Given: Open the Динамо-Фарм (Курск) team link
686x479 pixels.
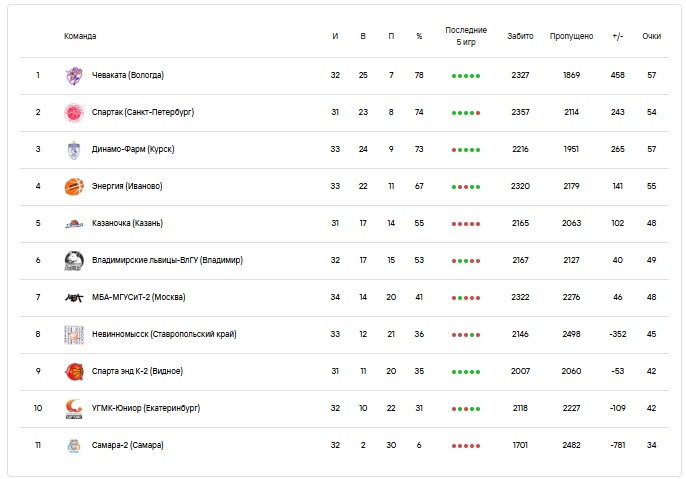Looking at the screenshot, I should (133, 149).
